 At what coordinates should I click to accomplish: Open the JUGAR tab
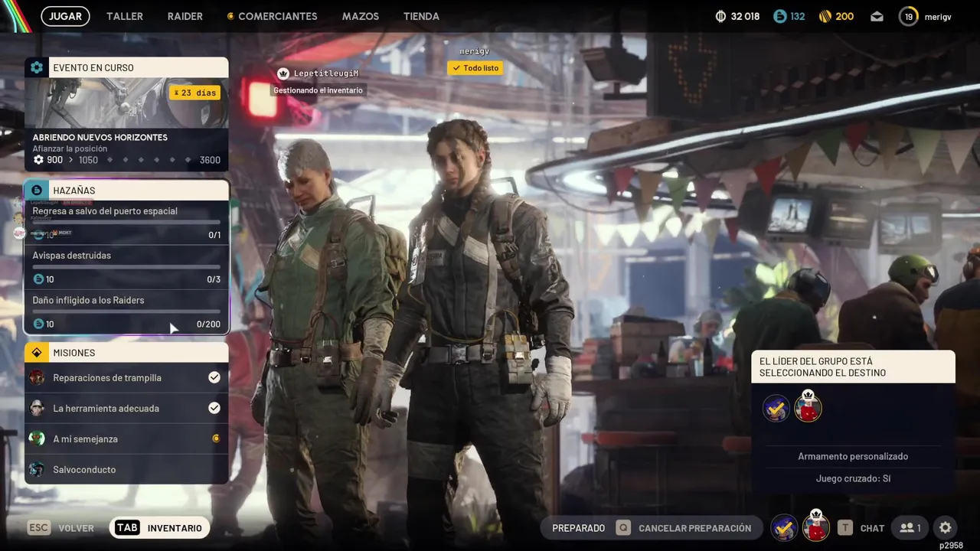click(65, 16)
